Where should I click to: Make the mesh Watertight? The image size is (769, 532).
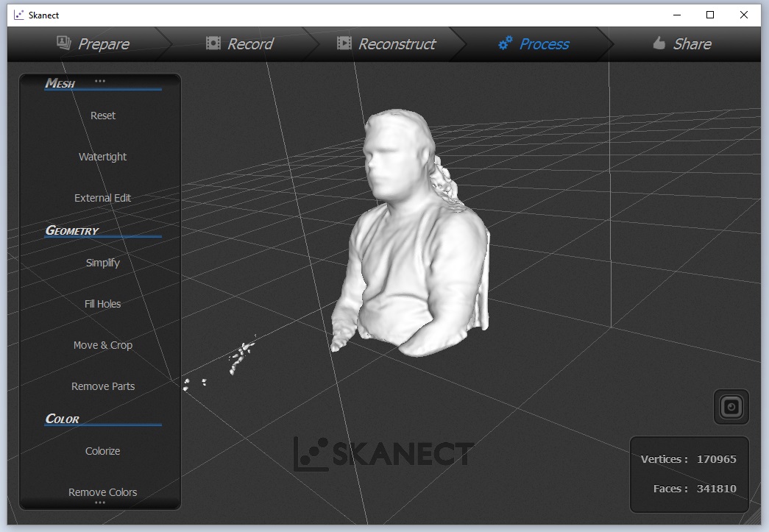pyautogui.click(x=102, y=157)
